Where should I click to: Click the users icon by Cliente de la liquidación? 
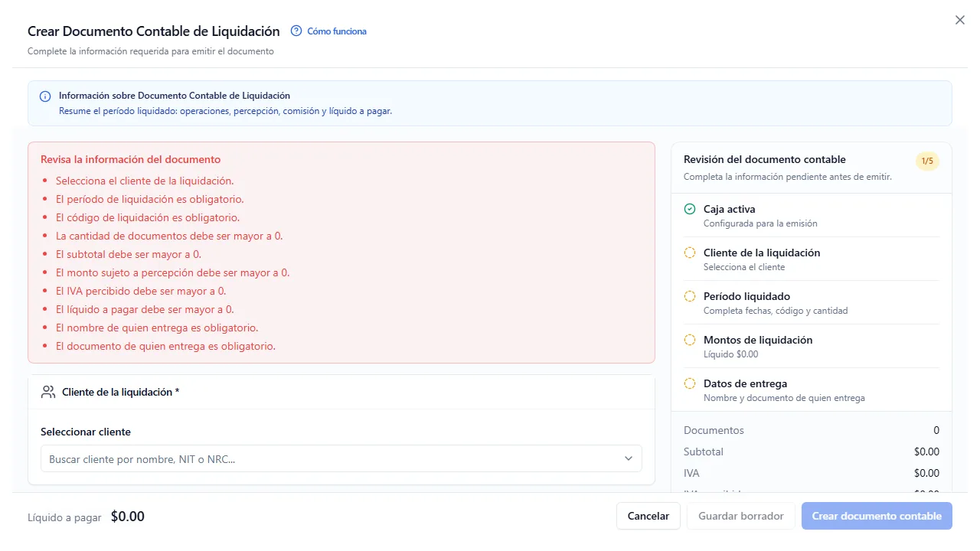[48, 392]
